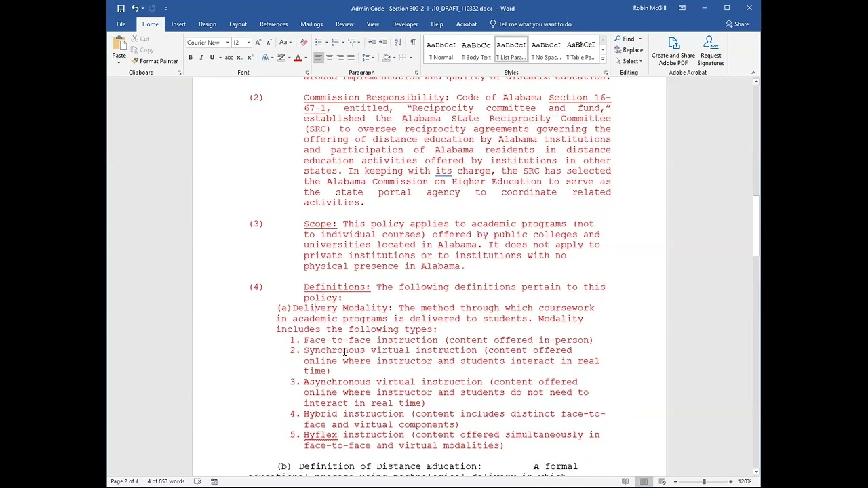
Task: Increase font size with Grow Font
Action: (258, 43)
